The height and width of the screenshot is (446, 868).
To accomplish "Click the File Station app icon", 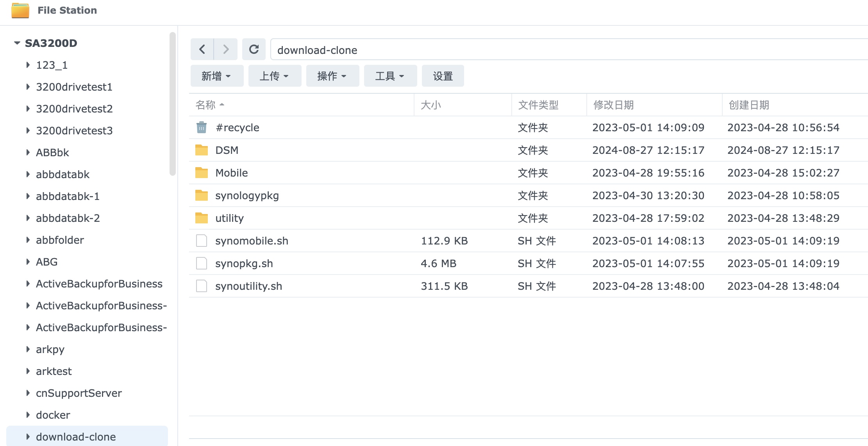I will coord(20,10).
